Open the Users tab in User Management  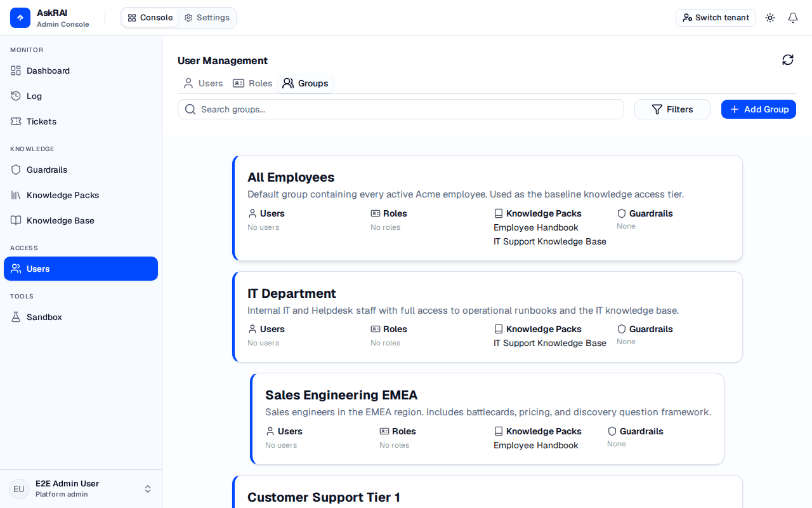(x=203, y=83)
